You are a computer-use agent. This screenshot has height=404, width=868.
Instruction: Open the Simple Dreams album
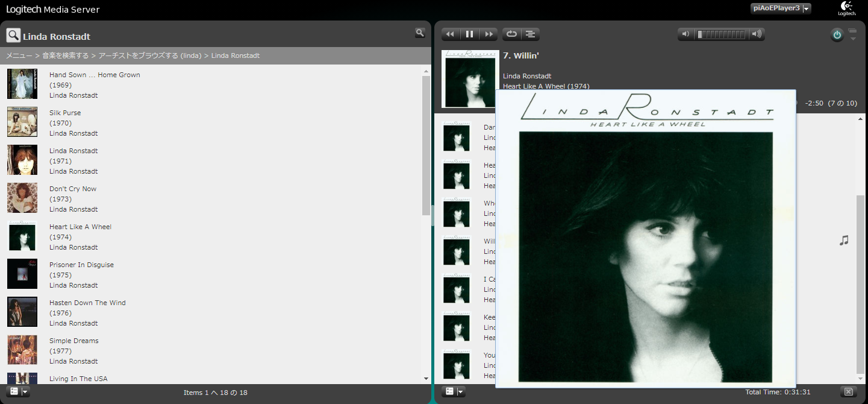tap(73, 341)
